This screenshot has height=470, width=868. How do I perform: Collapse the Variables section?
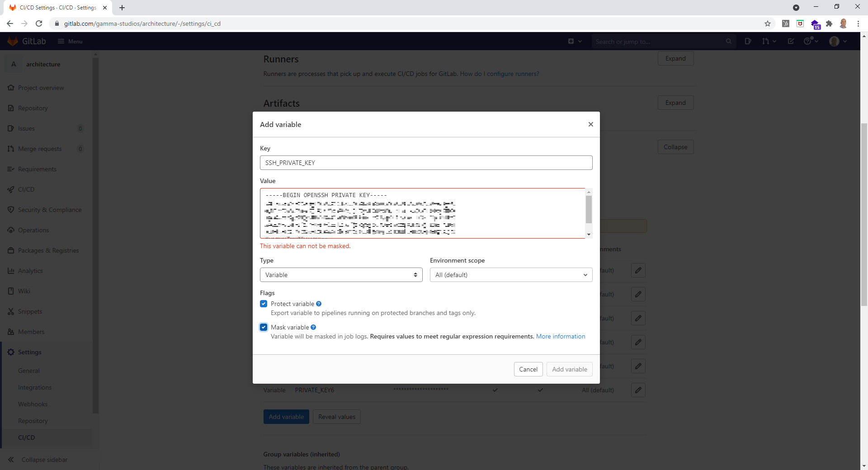(675, 147)
